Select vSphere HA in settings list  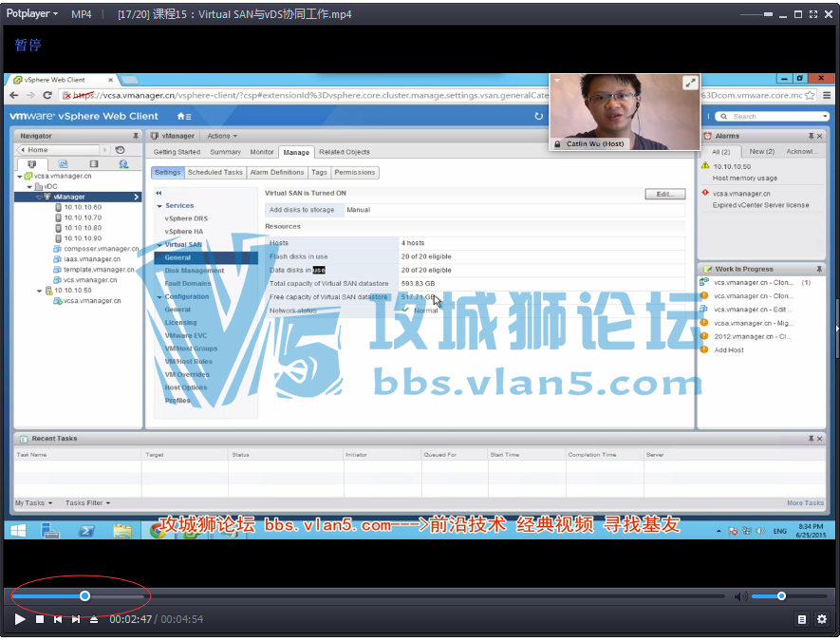click(x=184, y=232)
